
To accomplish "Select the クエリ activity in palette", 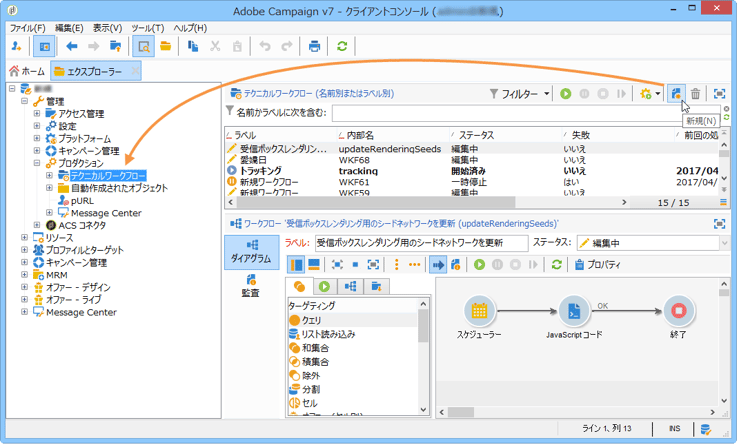I will [352, 320].
